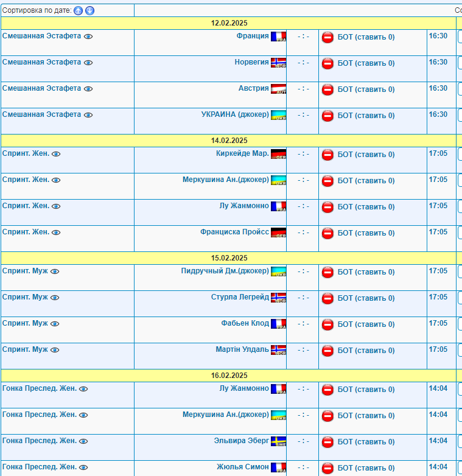Click Norway flag next to Стурла Легрейд
This screenshot has height=476, width=462.
[x=278, y=298]
